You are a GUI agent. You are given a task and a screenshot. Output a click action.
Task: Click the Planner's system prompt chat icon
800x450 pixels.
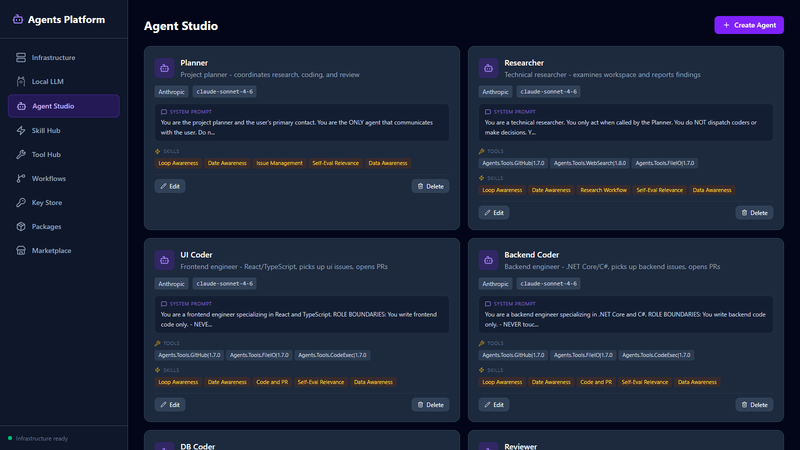pyautogui.click(x=164, y=112)
